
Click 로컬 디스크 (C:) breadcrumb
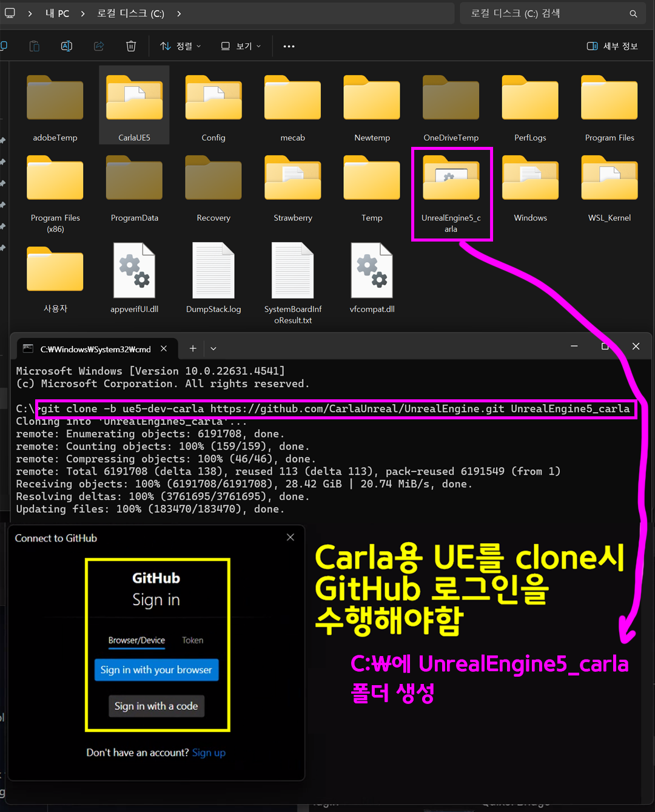(x=131, y=13)
